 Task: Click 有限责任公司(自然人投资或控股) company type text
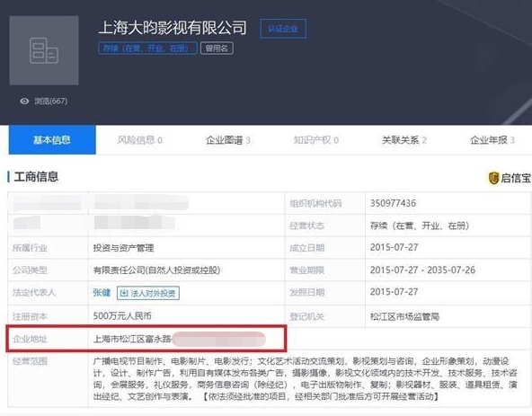(156, 270)
